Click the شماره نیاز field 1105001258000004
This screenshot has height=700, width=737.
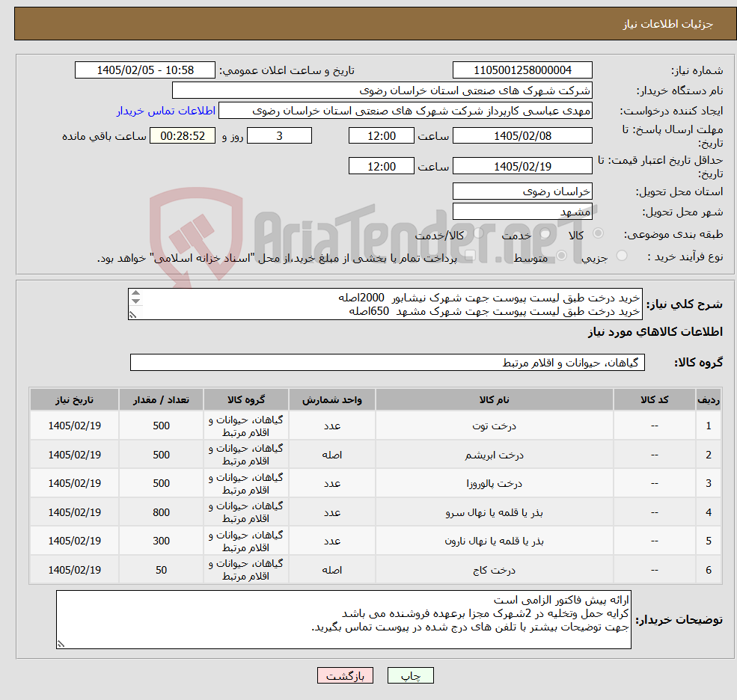click(522, 70)
